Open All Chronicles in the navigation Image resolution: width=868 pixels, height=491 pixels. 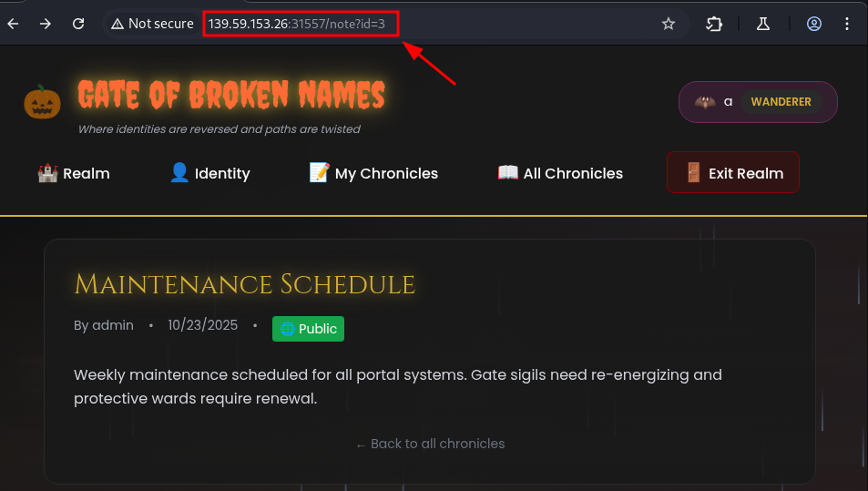(x=560, y=173)
